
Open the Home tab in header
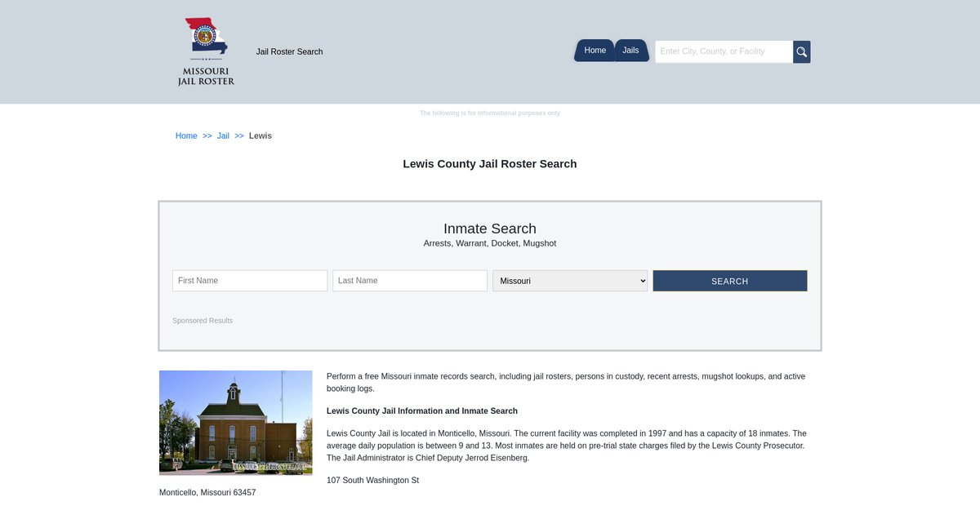595,51
